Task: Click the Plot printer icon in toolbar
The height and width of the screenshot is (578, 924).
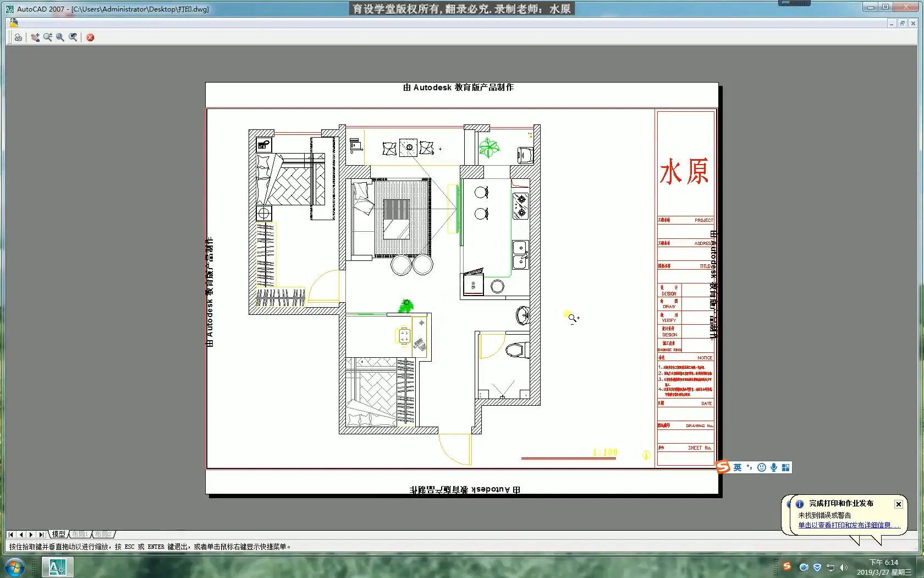Action: pyautogui.click(x=18, y=37)
